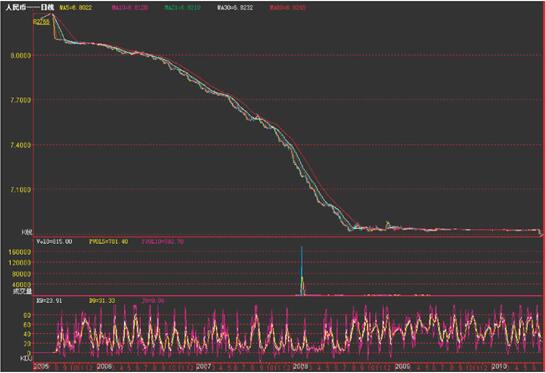Viewport: 546px width, 373px height.
Task: Select the yellow MA5 indicator label
Action: pos(76,7)
